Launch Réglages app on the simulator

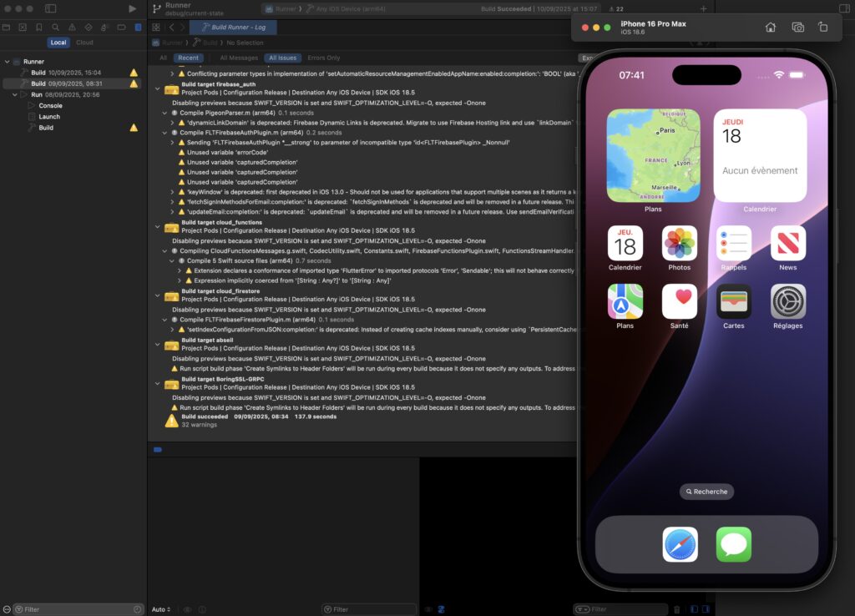click(787, 302)
